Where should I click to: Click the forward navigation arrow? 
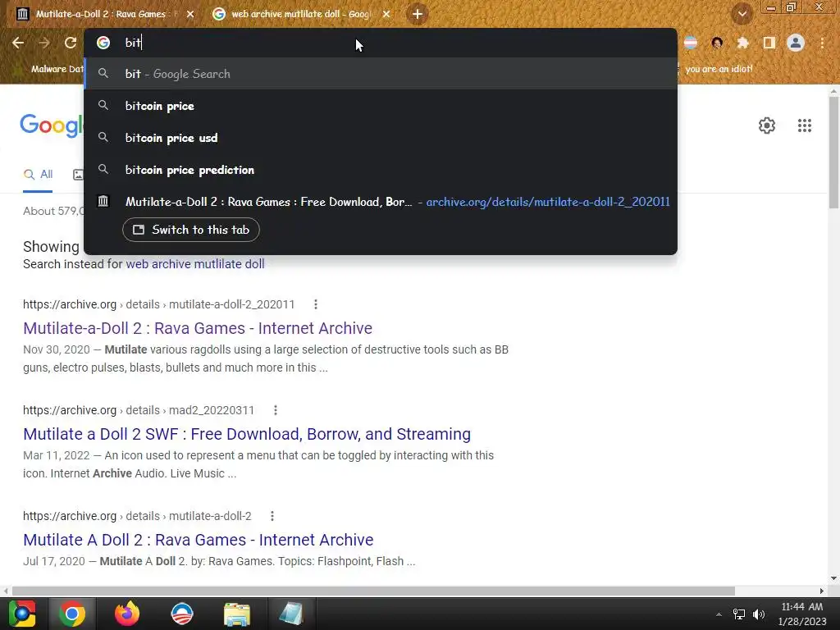tap(44, 43)
